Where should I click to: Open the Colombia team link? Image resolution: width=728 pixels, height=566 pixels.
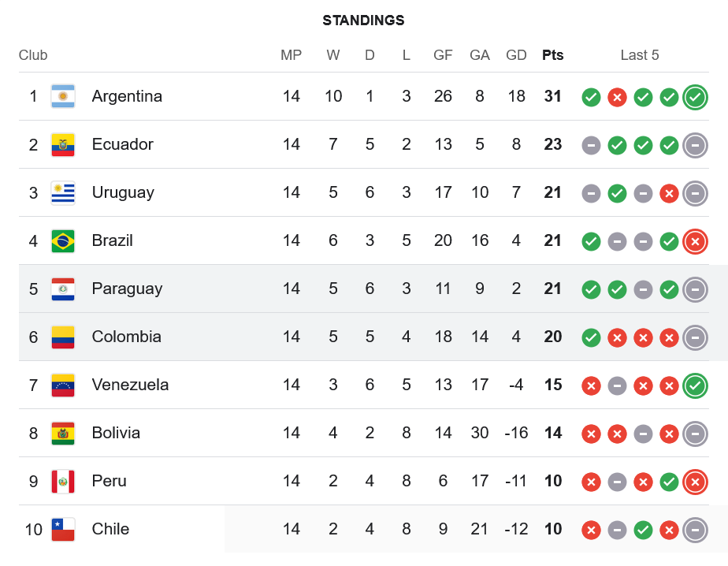126,337
